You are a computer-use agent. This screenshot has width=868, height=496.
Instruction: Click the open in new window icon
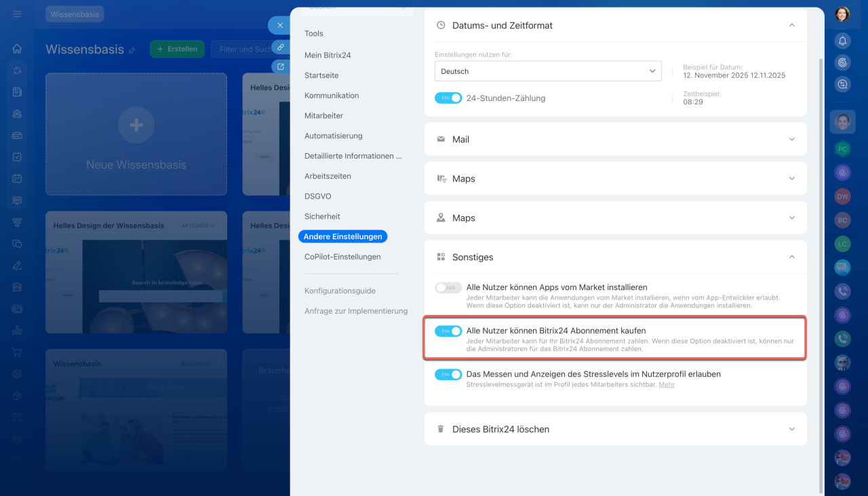(280, 66)
